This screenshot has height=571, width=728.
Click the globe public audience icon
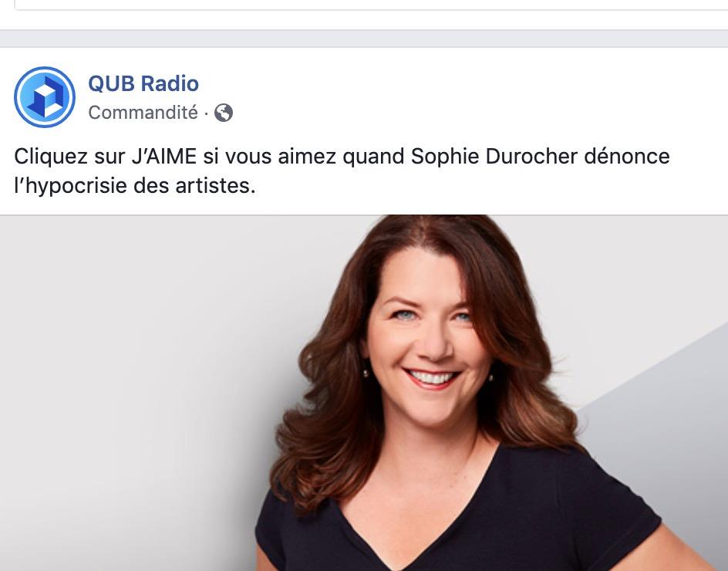click(224, 113)
